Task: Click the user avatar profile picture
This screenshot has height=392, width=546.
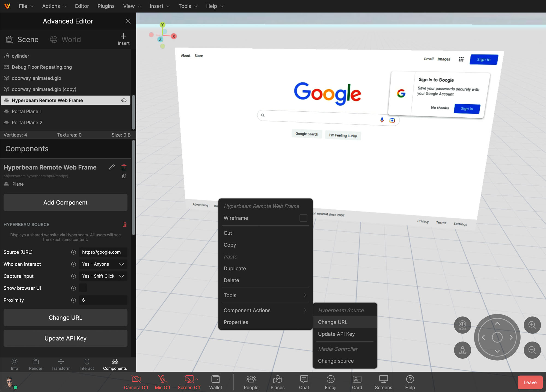Action: (x=10, y=382)
